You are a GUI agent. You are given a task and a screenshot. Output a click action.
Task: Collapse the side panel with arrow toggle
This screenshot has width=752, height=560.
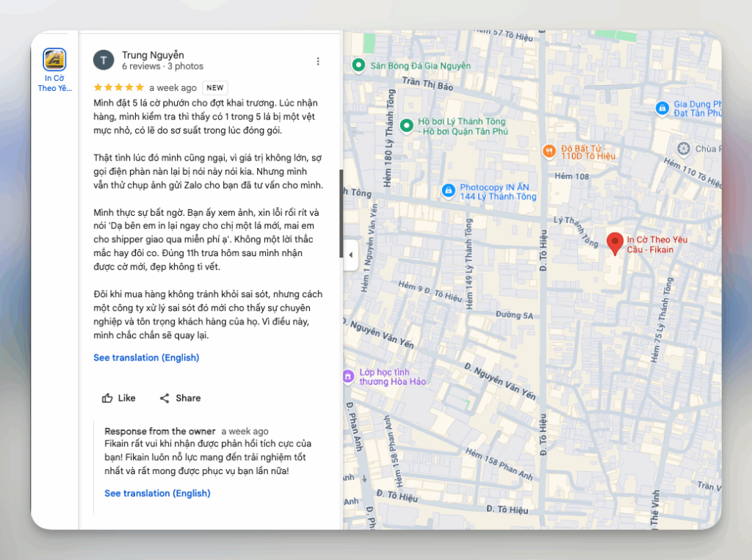click(x=350, y=255)
